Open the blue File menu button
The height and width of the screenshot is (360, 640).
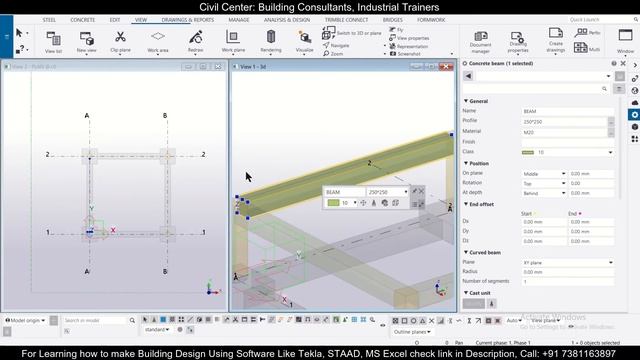point(7,37)
